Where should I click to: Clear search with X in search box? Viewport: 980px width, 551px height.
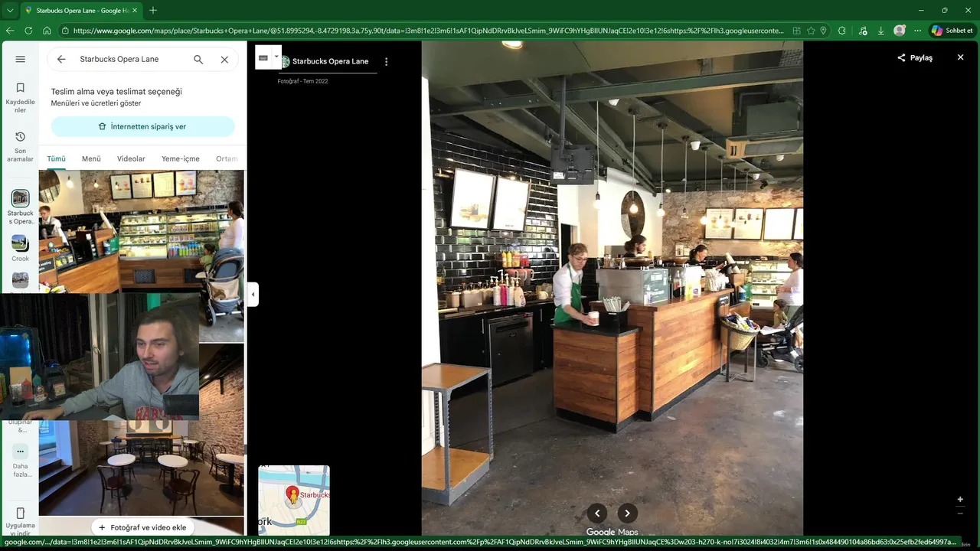(224, 59)
